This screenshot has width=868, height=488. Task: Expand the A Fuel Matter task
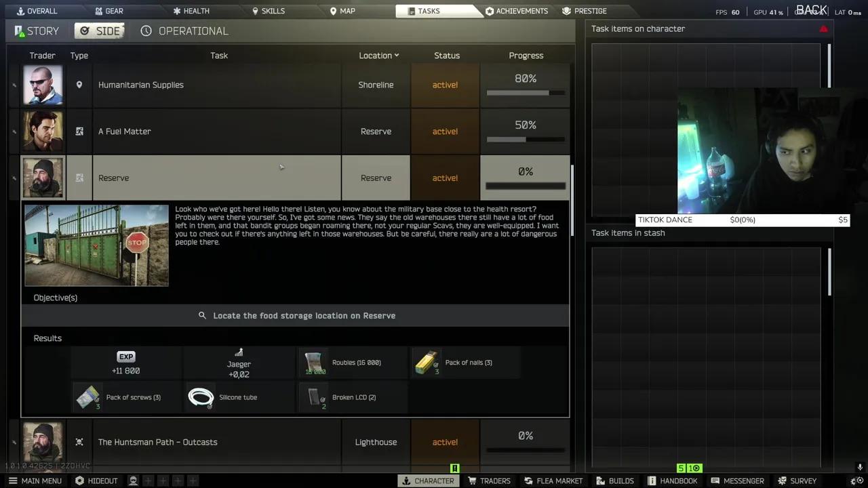tap(217, 131)
